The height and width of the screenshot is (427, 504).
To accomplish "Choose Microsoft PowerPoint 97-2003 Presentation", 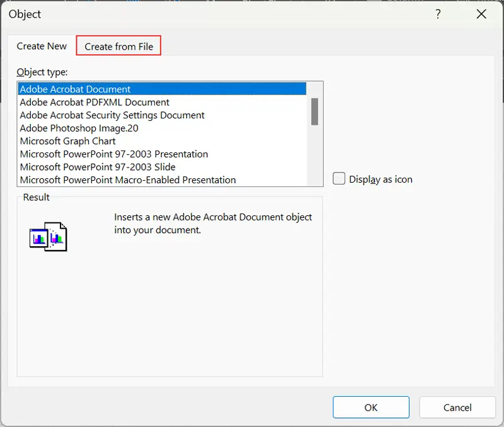I will [x=113, y=154].
